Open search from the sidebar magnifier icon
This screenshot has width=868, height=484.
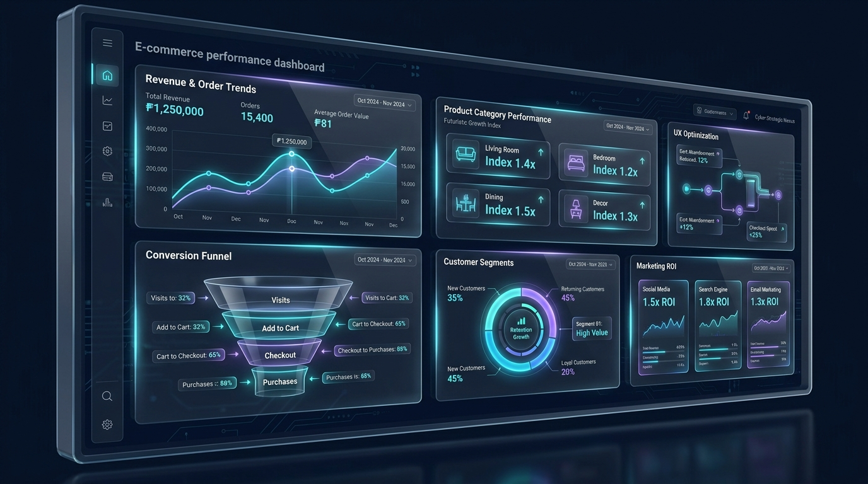tap(107, 396)
